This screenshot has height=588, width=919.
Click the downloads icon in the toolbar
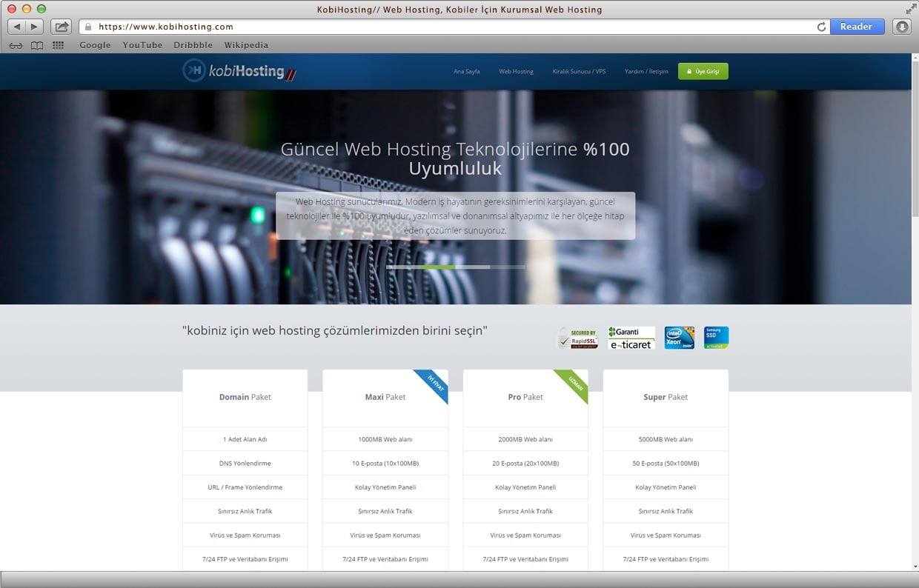point(901,26)
